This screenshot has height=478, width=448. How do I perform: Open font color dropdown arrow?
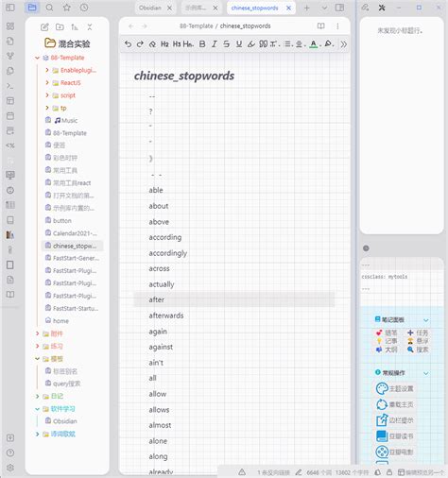pos(320,45)
